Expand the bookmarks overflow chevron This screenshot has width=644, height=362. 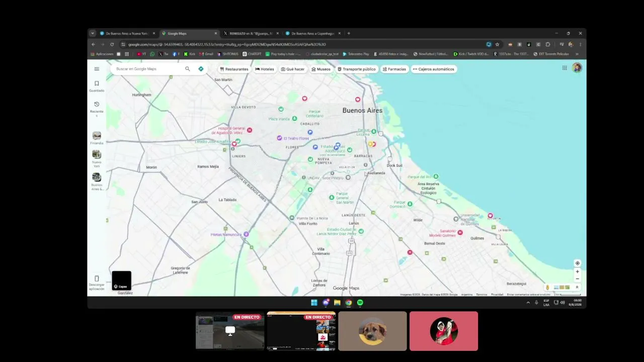pos(577,54)
